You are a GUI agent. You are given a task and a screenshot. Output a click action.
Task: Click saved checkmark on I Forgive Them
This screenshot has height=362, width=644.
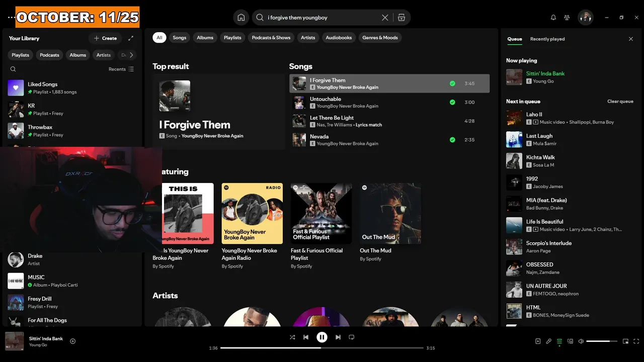pos(452,83)
